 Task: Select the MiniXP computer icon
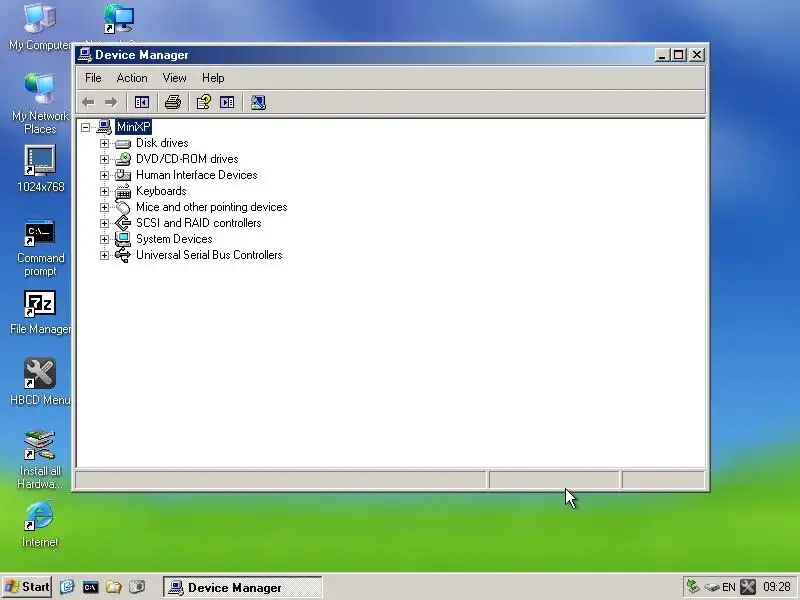point(104,127)
